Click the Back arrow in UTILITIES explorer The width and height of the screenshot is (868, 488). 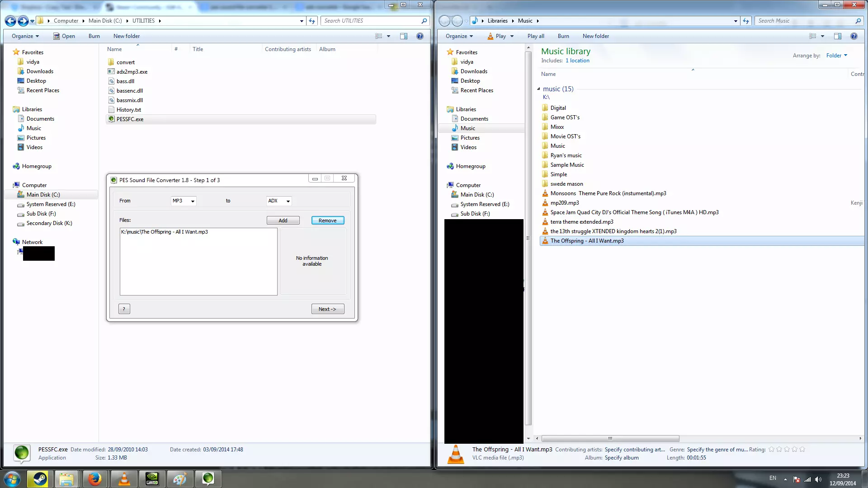coord(10,21)
